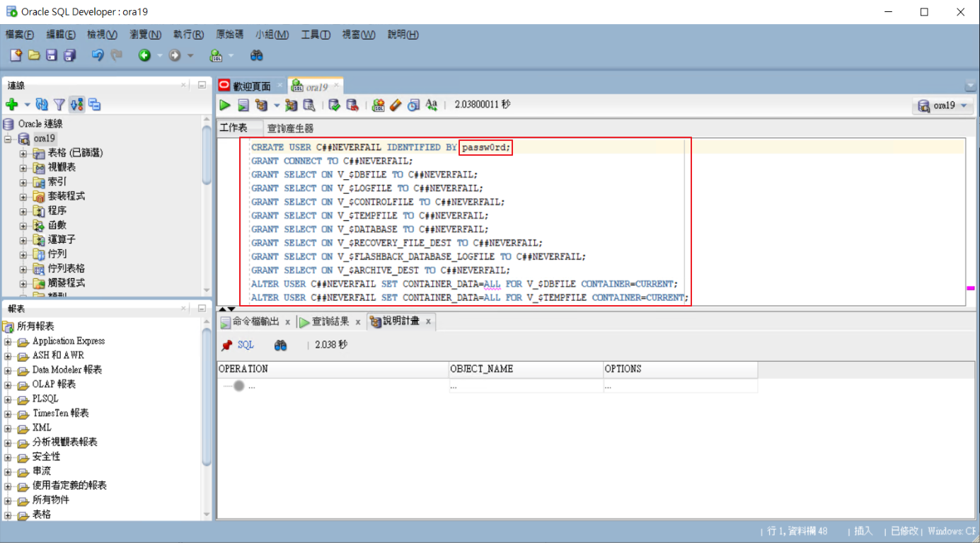Open dropdown arrow next to Back button
This screenshot has height=543, width=980.
click(x=159, y=56)
